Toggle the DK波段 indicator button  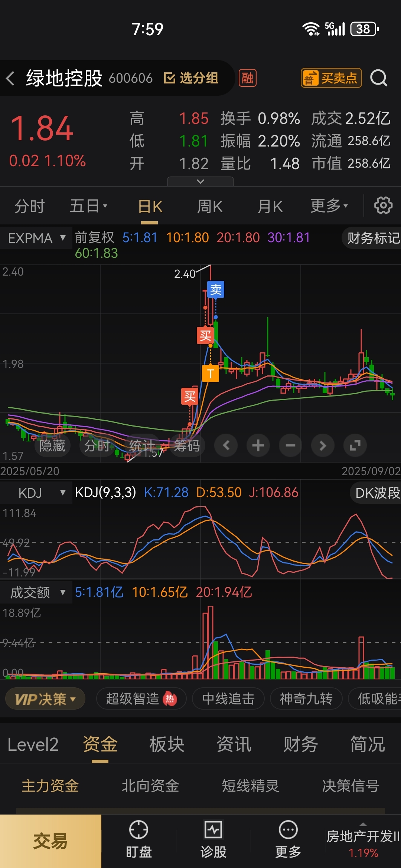click(376, 493)
